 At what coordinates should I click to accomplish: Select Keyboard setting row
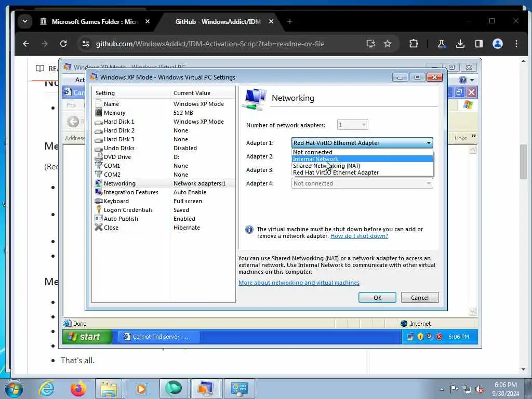click(x=164, y=201)
